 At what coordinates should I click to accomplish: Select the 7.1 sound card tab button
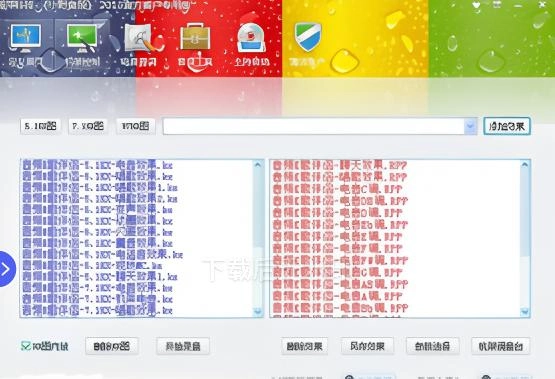[88, 126]
